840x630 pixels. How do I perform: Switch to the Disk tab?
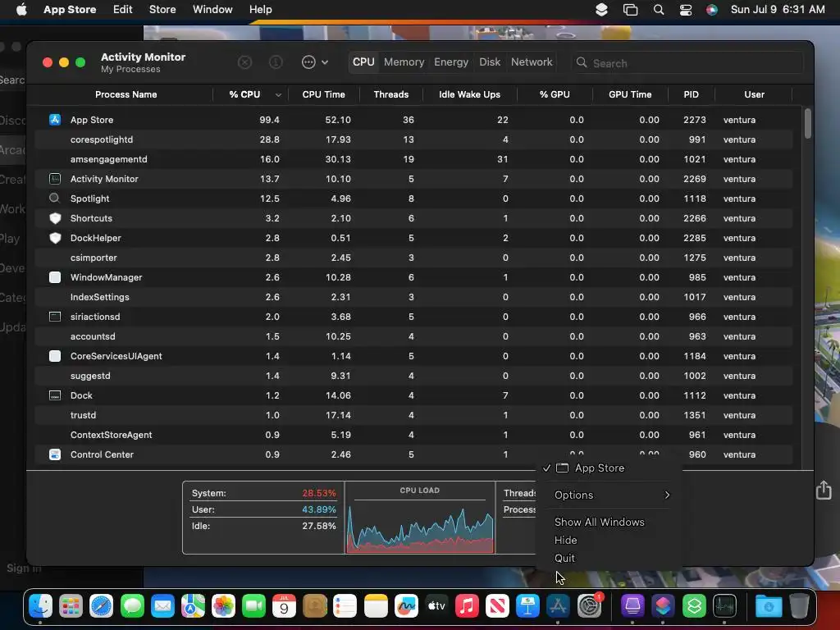point(490,62)
